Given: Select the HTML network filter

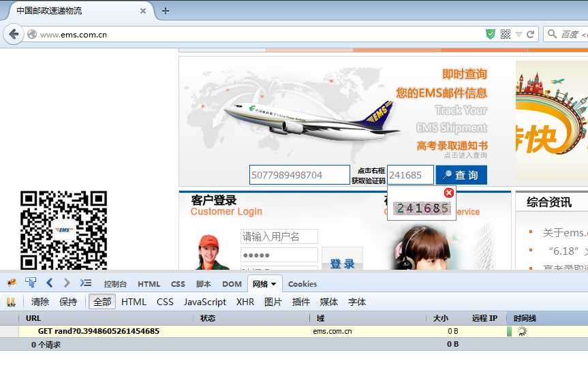Looking at the screenshot, I should pos(134,302).
